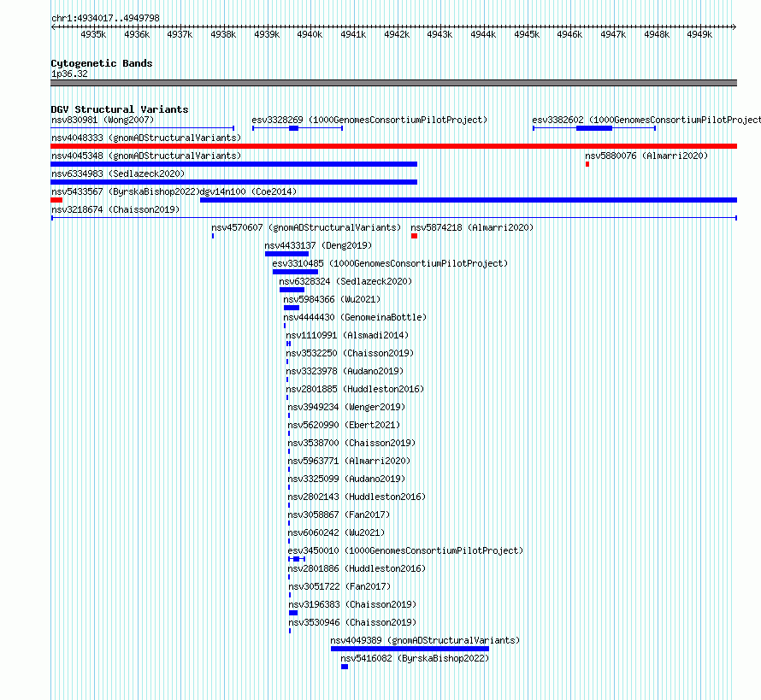Click nsv5620990 (Ebert2021) label
The height and width of the screenshot is (700, 761).
pos(344,425)
